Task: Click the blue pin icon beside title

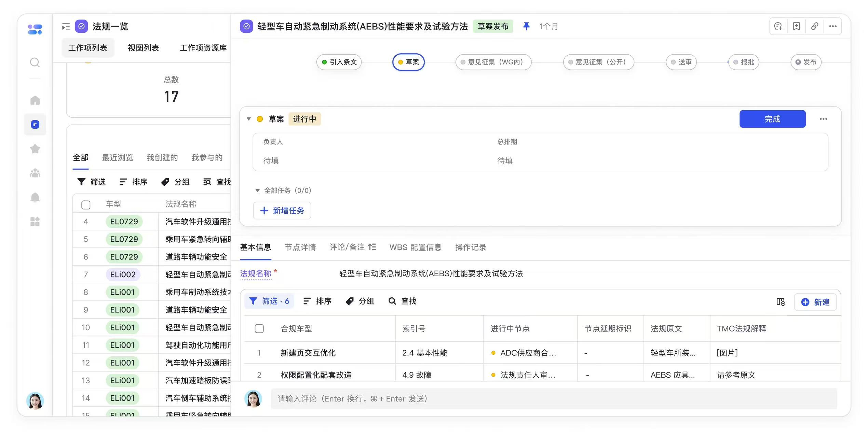Action: pos(526,26)
